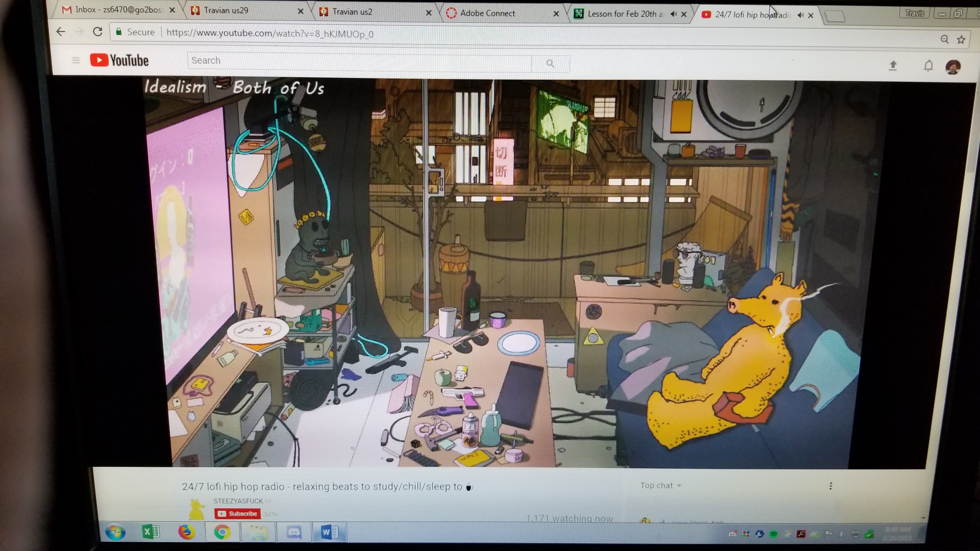This screenshot has width=980, height=551.
Task: Open the chat three-dot options menu
Action: click(831, 486)
